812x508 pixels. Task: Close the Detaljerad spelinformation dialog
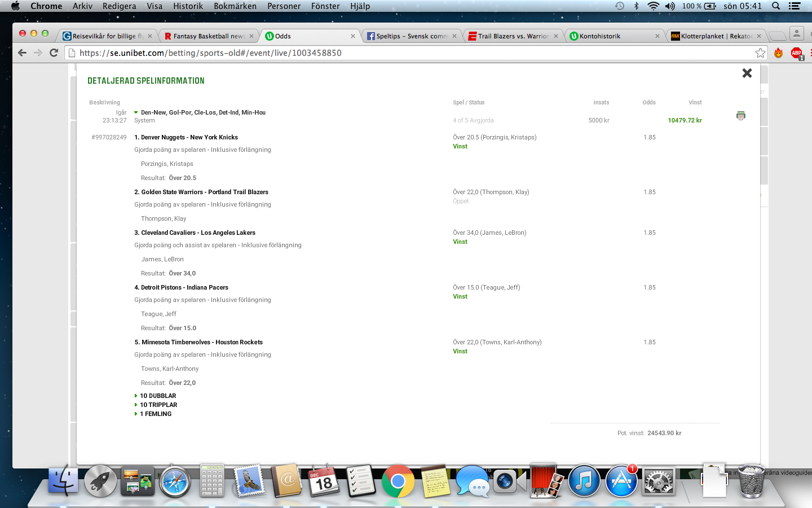pos(747,73)
